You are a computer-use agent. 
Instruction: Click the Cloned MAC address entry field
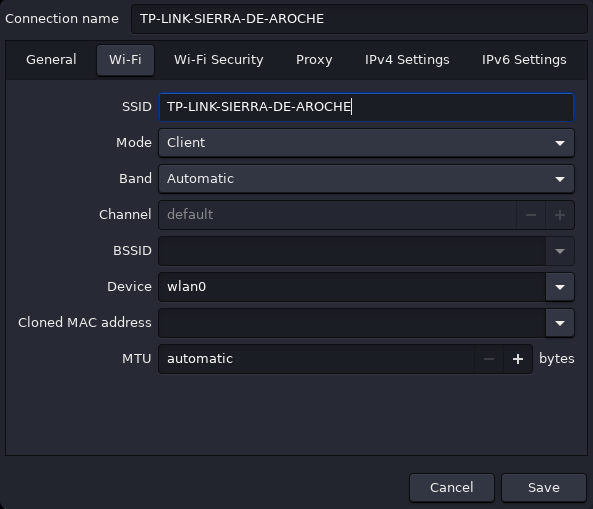(x=352, y=323)
